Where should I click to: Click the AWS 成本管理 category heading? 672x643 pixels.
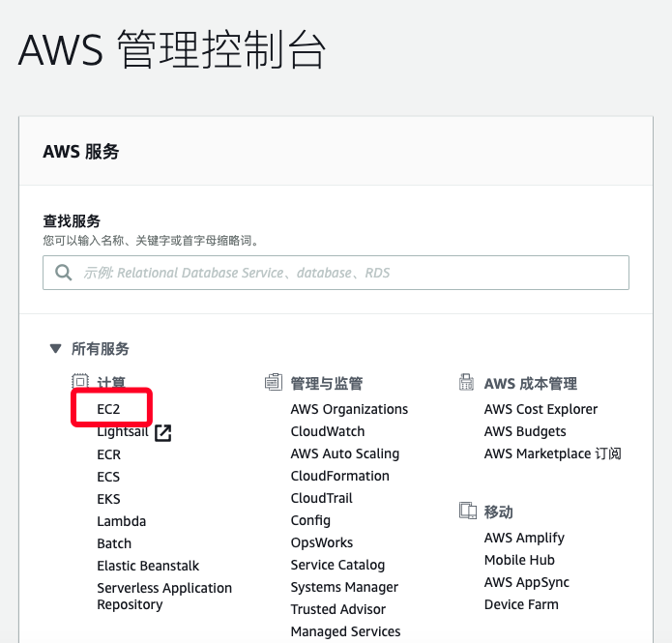click(531, 383)
